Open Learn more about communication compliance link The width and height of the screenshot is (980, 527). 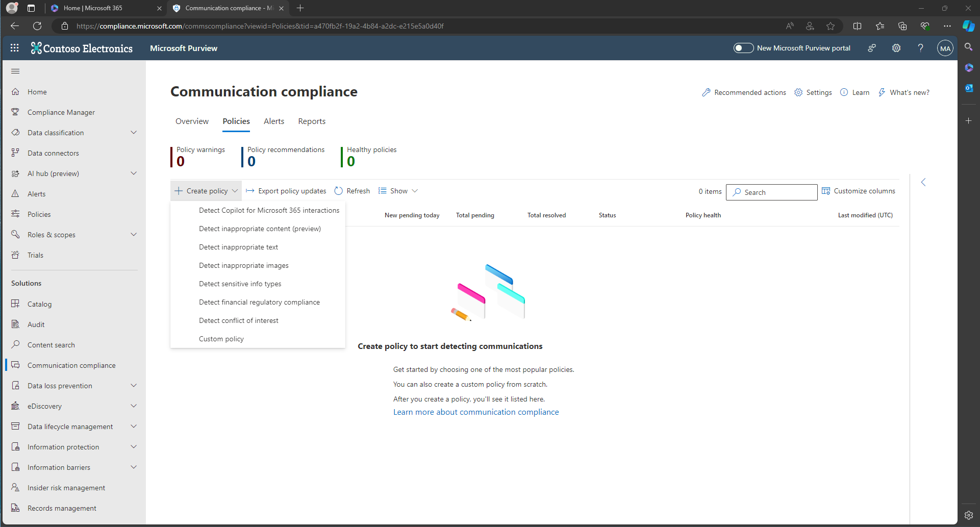(x=476, y=412)
